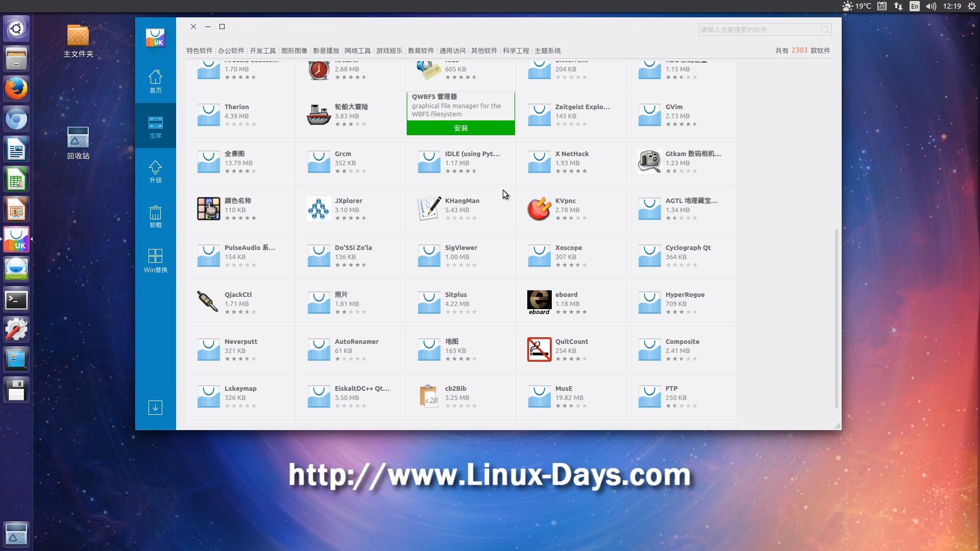The height and width of the screenshot is (551, 980).
Task: Select the 升级 upgrade sidebar icon
Action: pyautogui.click(x=155, y=171)
